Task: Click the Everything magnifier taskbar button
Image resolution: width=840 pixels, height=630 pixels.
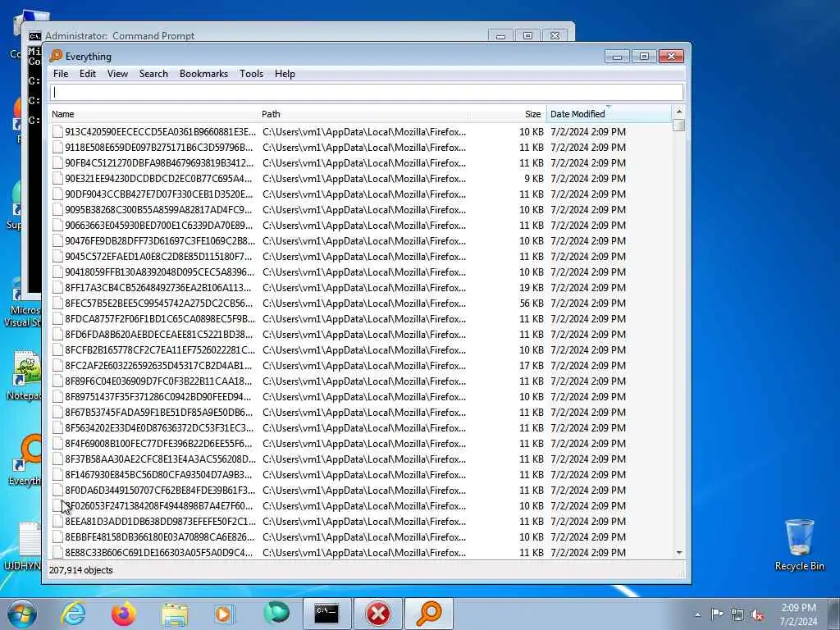Action: (429, 614)
